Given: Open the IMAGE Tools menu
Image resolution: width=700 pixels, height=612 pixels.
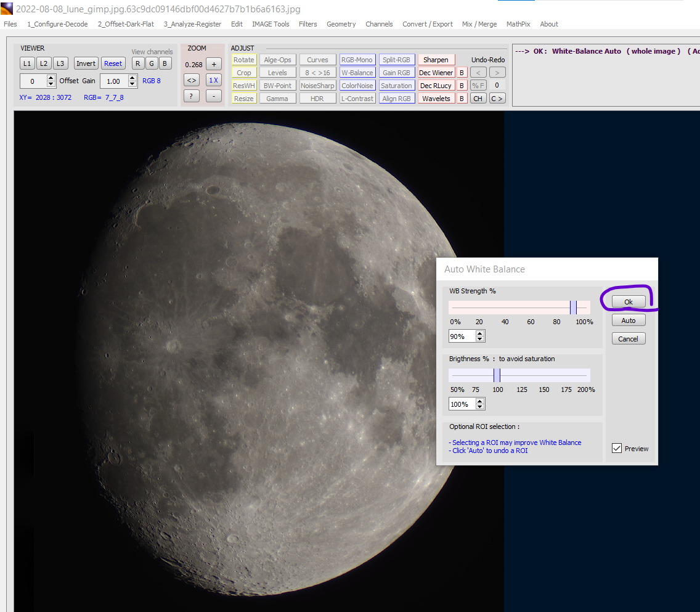Looking at the screenshot, I should (271, 24).
